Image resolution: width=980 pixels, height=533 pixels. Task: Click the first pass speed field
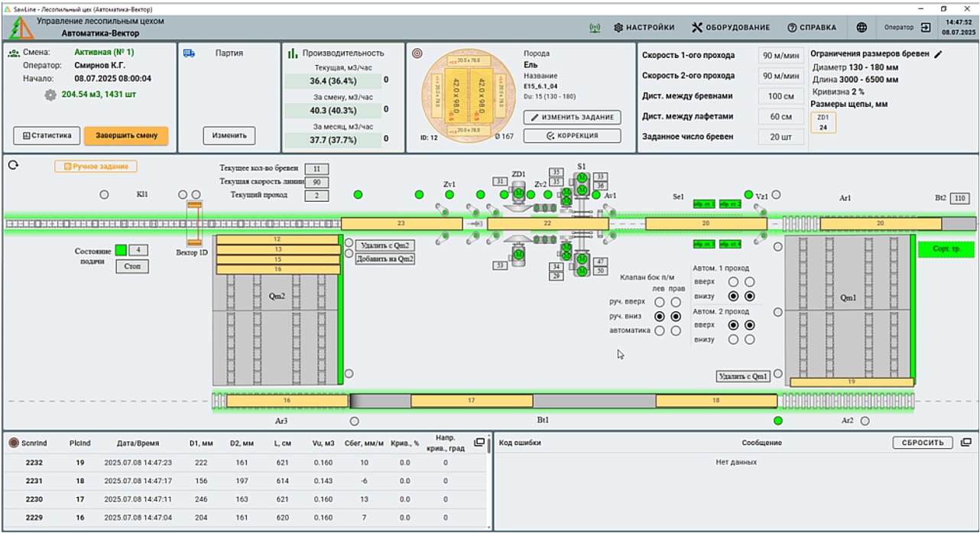click(x=780, y=55)
